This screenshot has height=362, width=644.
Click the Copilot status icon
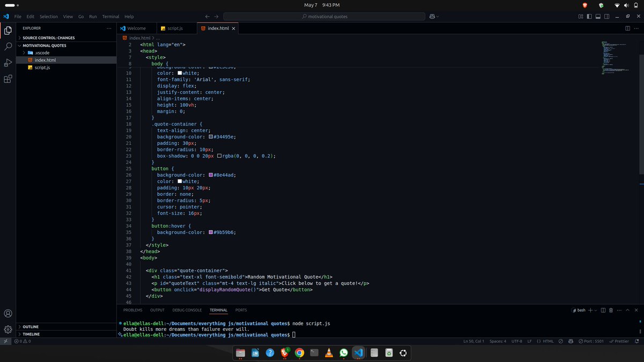570,341
